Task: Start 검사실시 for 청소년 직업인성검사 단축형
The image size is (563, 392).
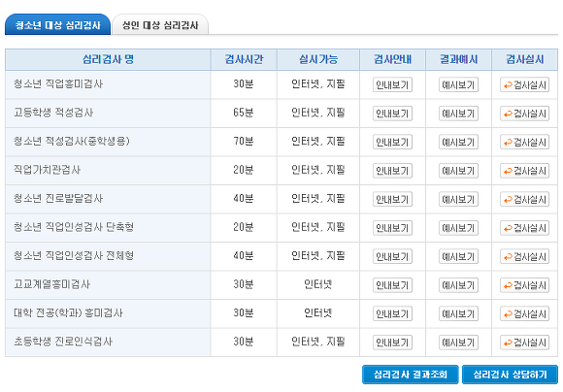Action: 524,228
